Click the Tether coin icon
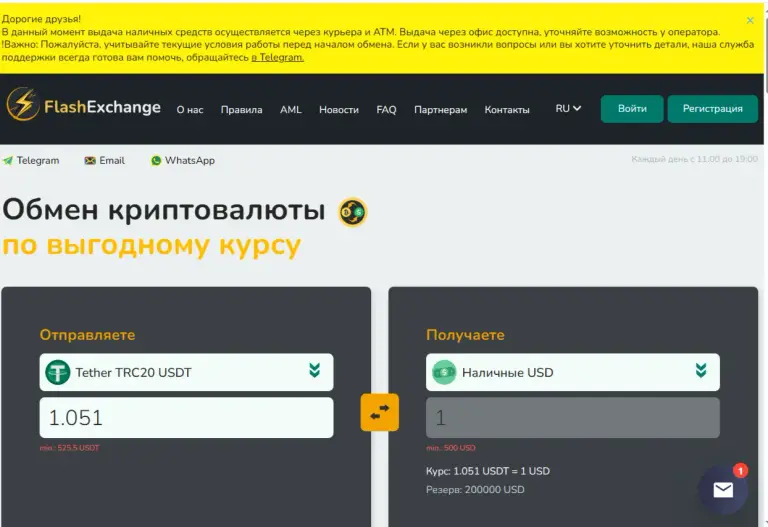This screenshot has height=527, width=768. click(58, 372)
